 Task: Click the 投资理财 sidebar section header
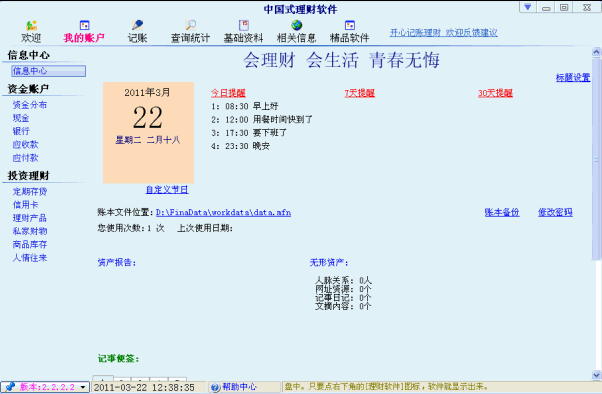tap(29, 176)
